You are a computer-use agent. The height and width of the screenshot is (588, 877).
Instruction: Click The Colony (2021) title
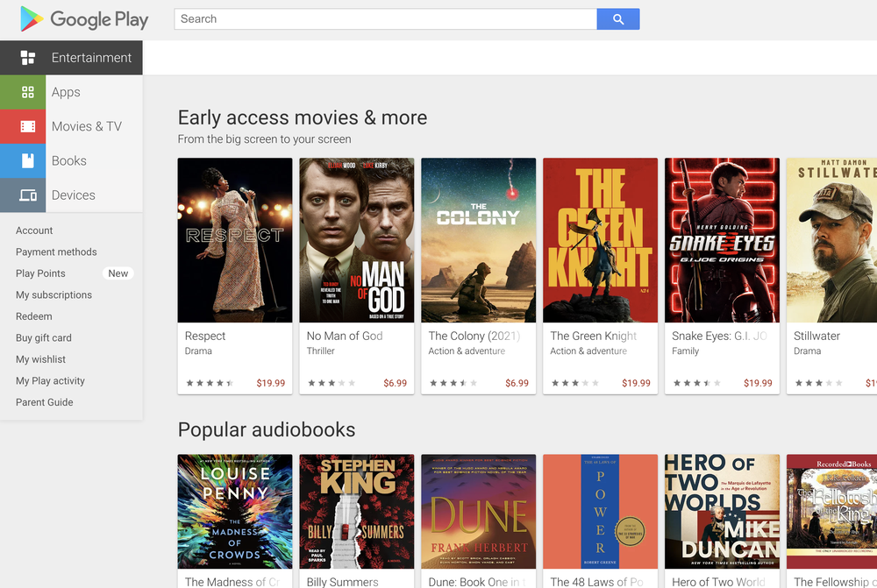(x=474, y=336)
